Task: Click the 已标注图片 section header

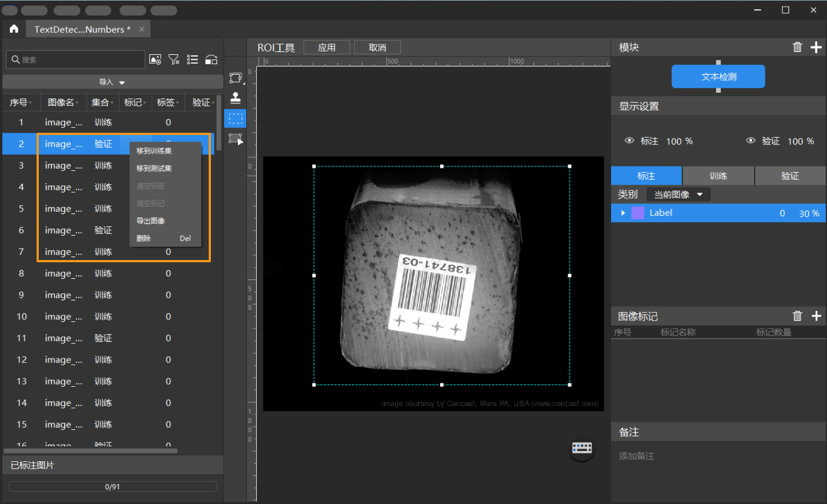Action: point(113,465)
